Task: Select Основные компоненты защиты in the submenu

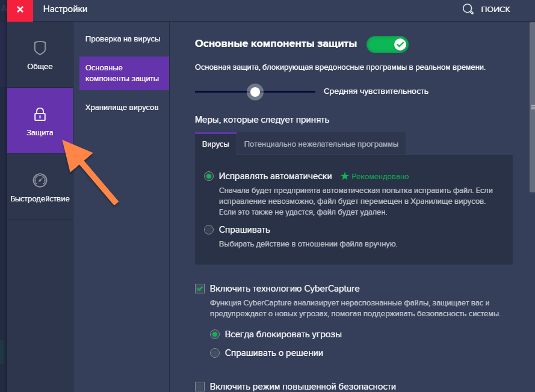Action: click(x=124, y=73)
